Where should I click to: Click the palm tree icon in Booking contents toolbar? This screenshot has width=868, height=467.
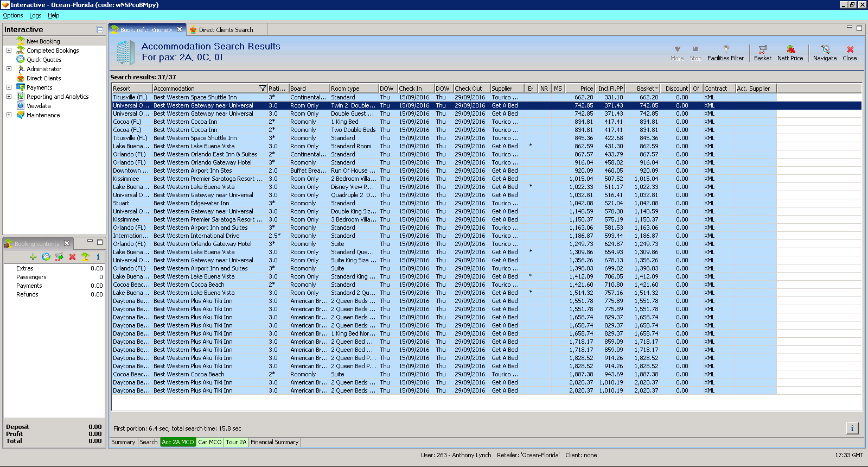coord(85,257)
